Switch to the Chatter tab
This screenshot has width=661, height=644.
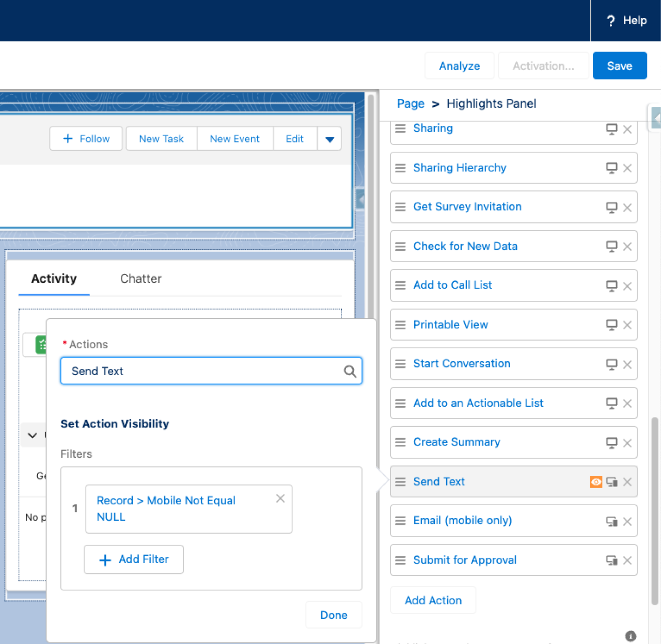pyautogui.click(x=140, y=279)
